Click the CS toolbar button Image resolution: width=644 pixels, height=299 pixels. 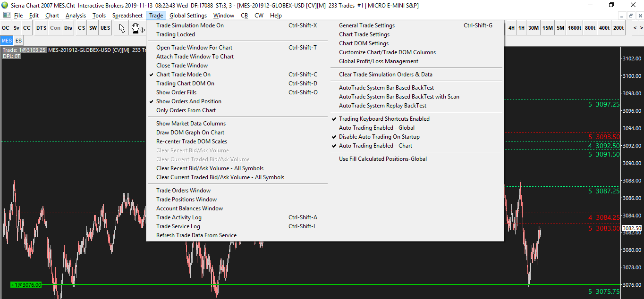(x=82, y=28)
